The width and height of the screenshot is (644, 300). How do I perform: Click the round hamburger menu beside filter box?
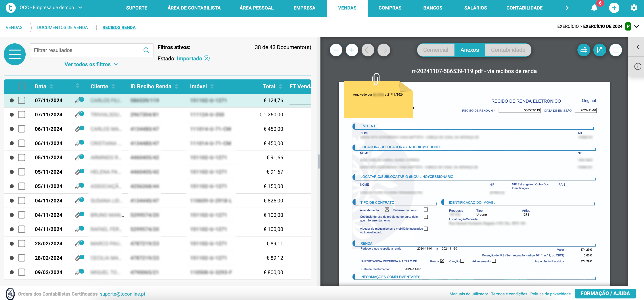15,54
